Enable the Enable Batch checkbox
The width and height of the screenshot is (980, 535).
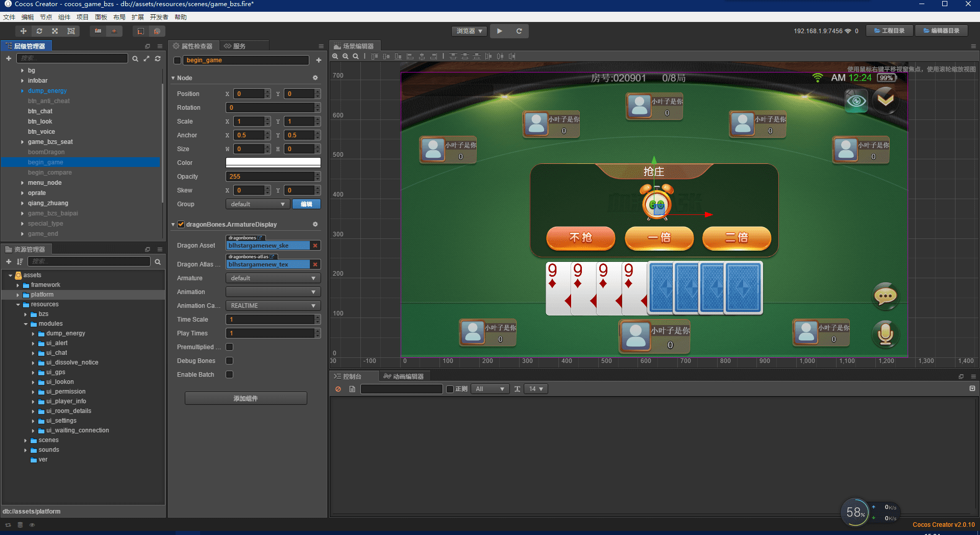230,375
